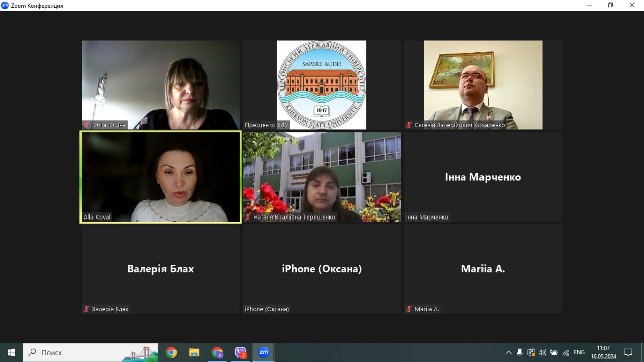Switch to Zoom taskbar icon
This screenshot has height=362, width=644.
tap(263, 352)
